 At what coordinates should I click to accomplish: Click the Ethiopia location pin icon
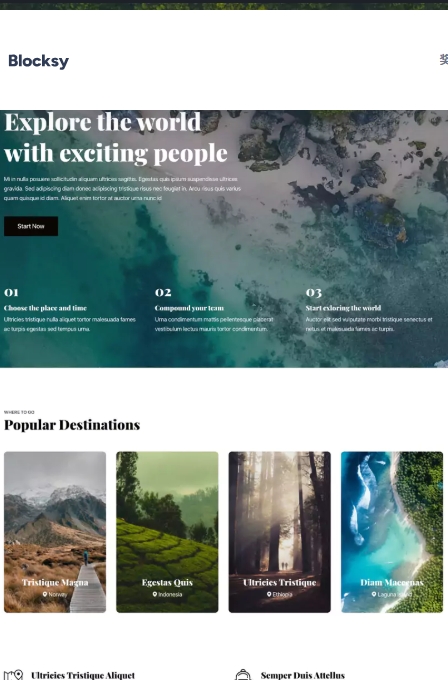pos(269,594)
